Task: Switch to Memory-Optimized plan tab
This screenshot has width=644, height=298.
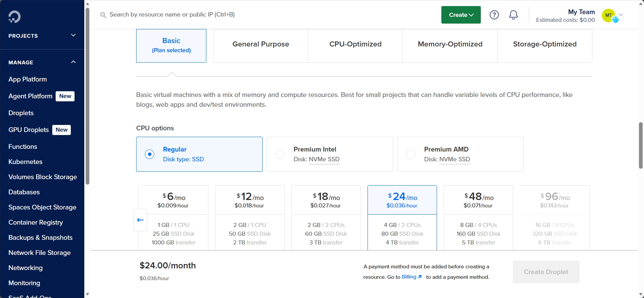Action: point(450,45)
